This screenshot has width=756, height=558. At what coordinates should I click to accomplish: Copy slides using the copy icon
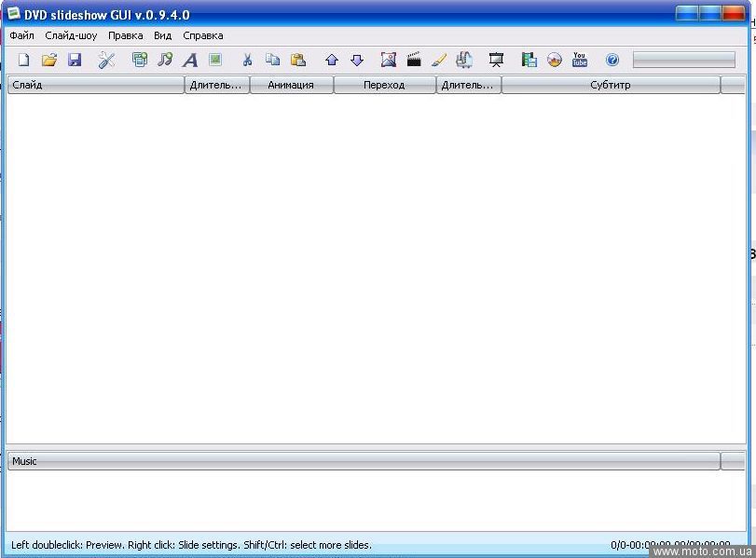[x=272, y=60]
